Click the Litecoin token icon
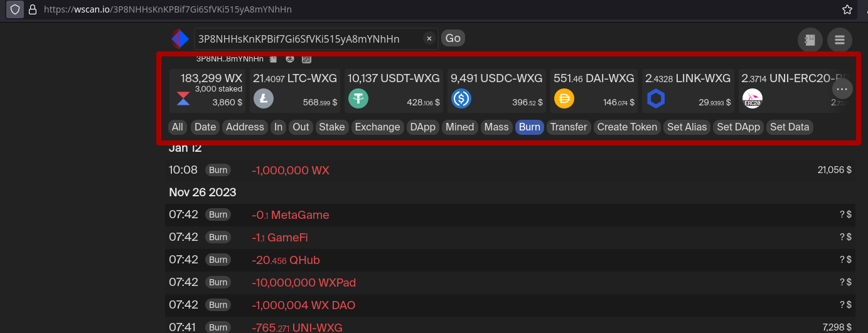868x333 pixels. [264, 98]
